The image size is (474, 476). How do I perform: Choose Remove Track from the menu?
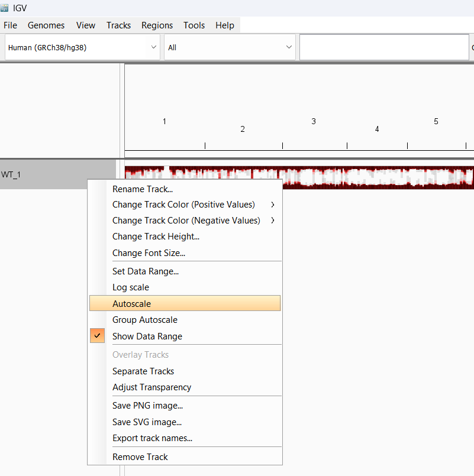(x=185, y=456)
